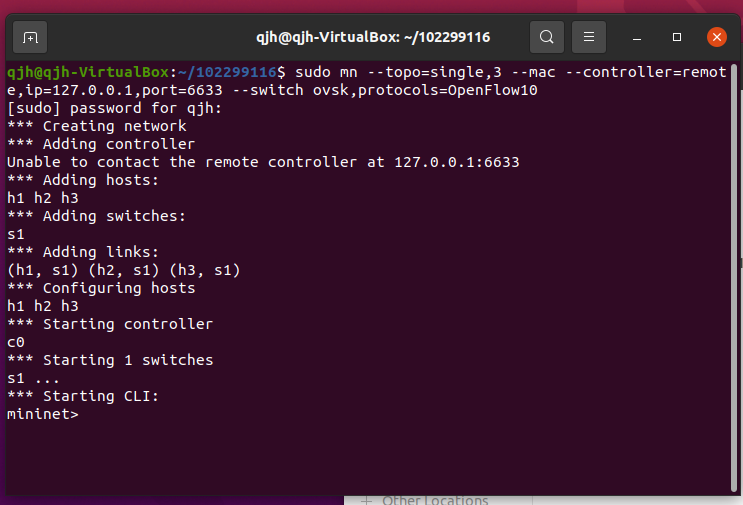Maximize the terminal window

click(x=677, y=38)
